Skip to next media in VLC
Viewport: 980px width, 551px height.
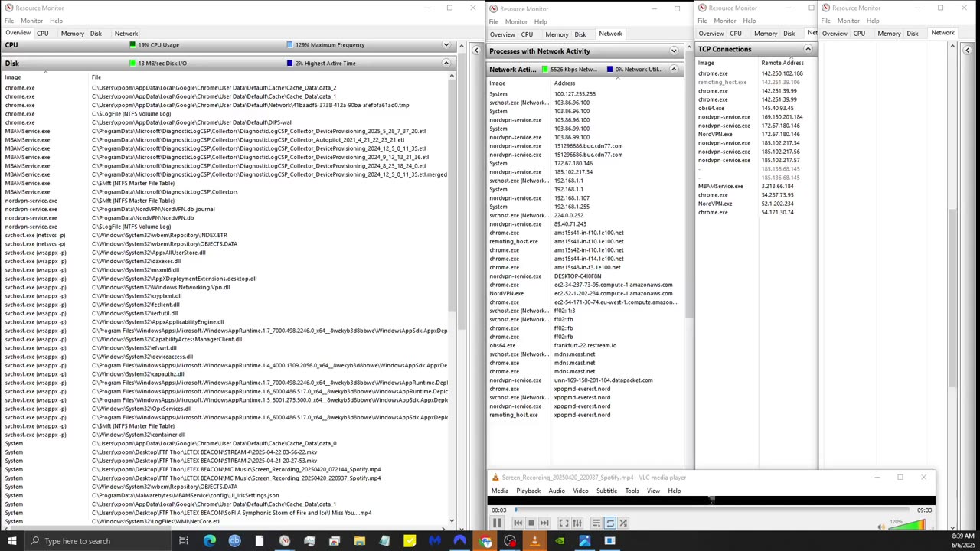(x=544, y=523)
